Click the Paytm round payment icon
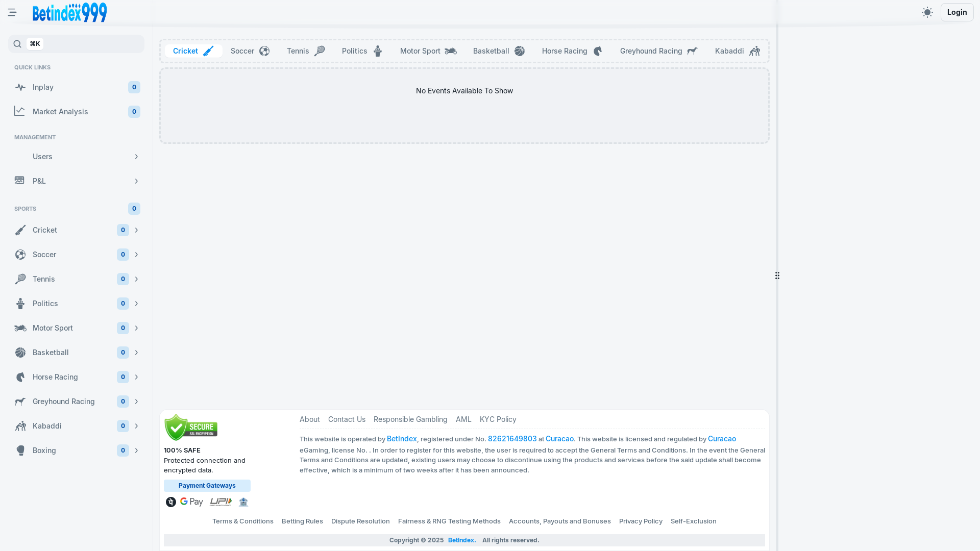The width and height of the screenshot is (980, 551). point(171,502)
